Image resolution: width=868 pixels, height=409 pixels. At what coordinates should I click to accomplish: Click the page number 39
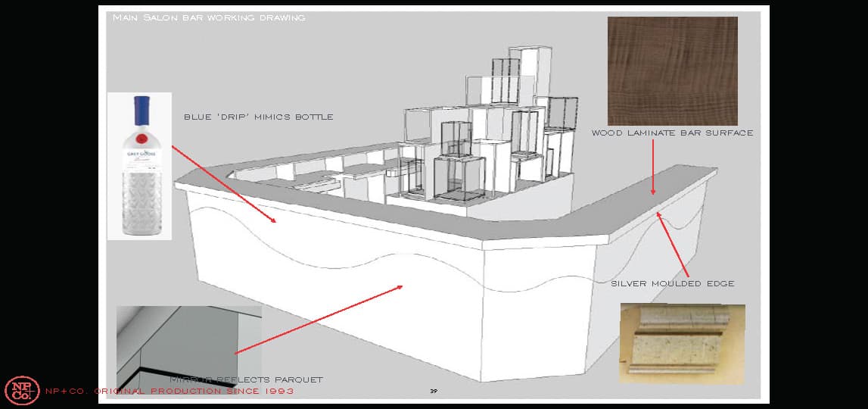pos(434,392)
